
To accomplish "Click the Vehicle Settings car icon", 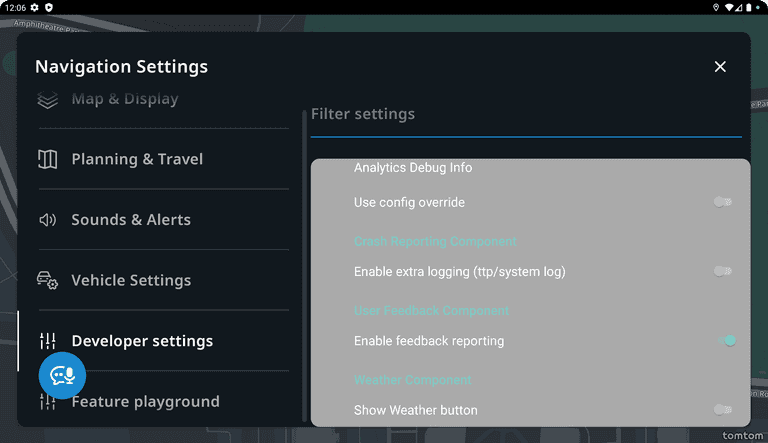I will click(x=47, y=281).
